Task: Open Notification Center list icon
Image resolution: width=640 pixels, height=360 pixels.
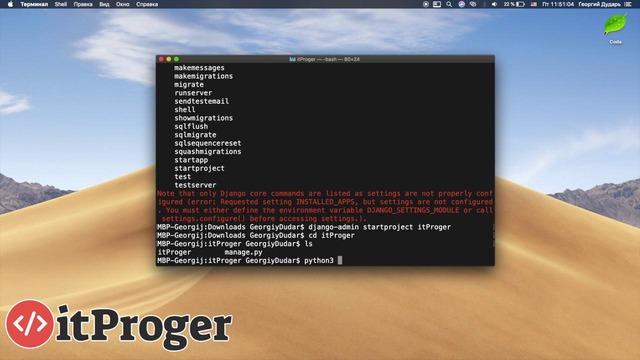Action: [x=628, y=4]
